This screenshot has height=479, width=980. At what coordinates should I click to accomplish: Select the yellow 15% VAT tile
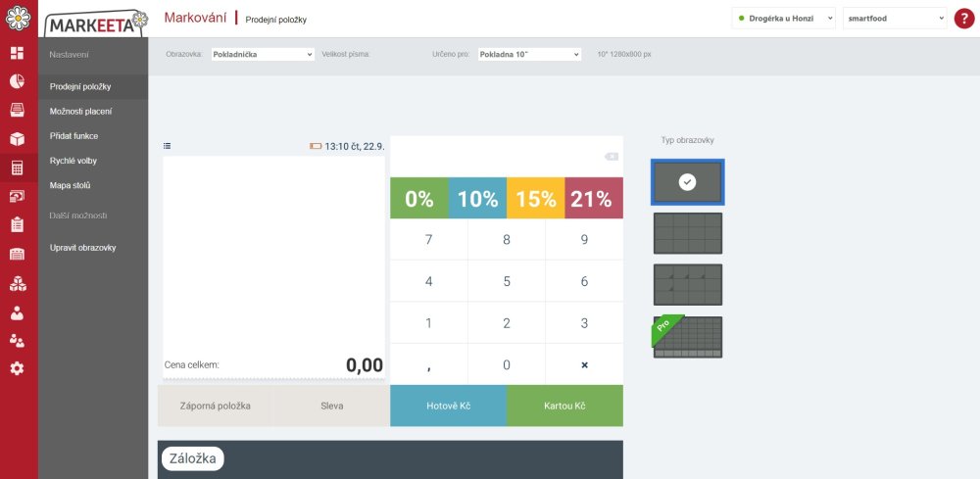point(536,198)
